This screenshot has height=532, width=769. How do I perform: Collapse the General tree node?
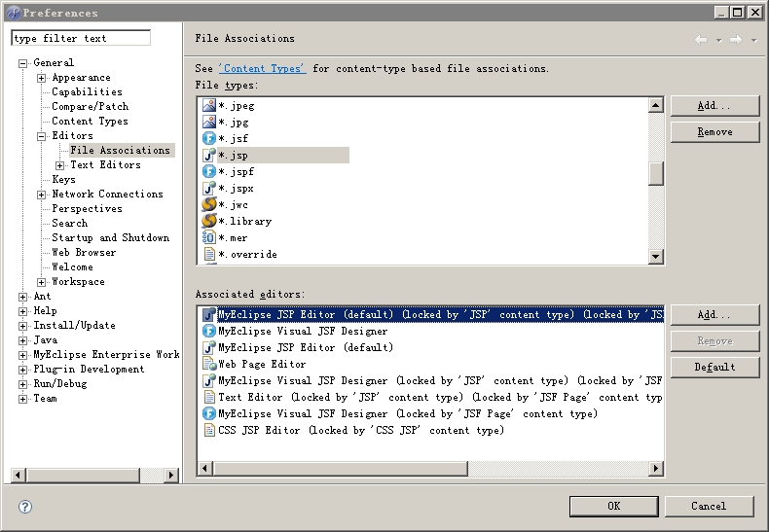click(x=22, y=63)
